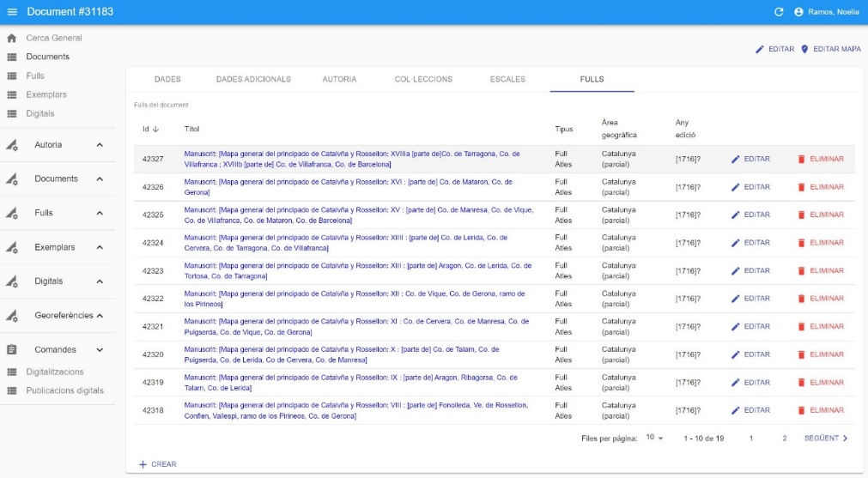Open the Files per pàgina dropdown
This screenshot has width=868, height=478.
(654, 438)
